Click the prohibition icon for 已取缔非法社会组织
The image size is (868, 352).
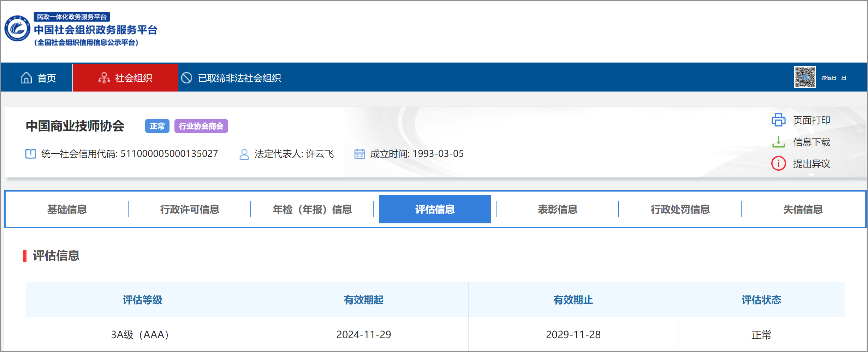click(x=187, y=78)
